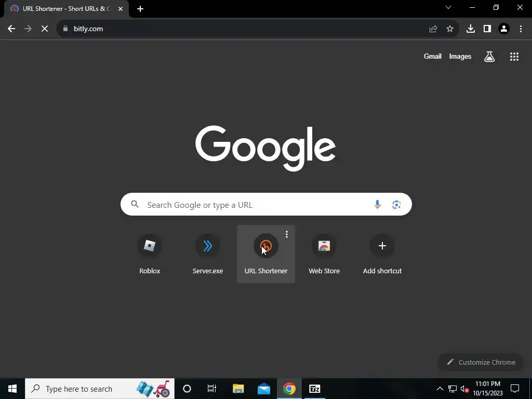Viewport: 532px width, 399px height.
Task: Click the search magnifier in Google box
Action: tap(135, 204)
